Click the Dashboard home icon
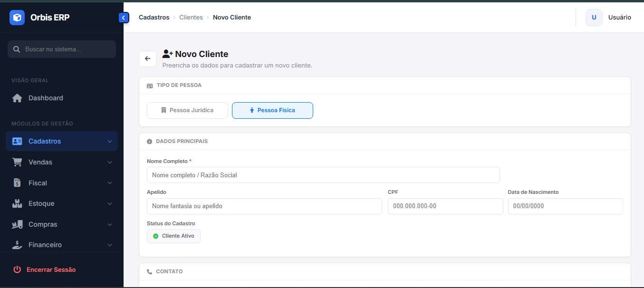The image size is (644, 288). (x=17, y=98)
